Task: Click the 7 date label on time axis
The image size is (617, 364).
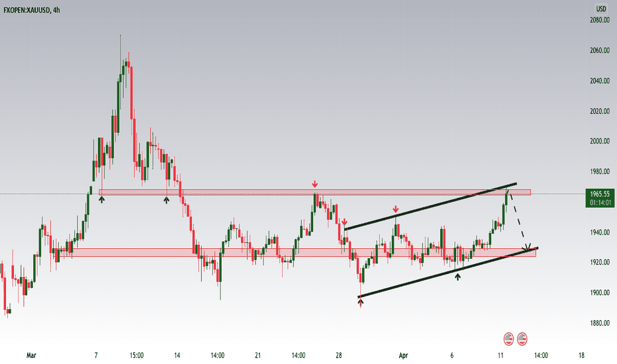Action: click(96, 355)
